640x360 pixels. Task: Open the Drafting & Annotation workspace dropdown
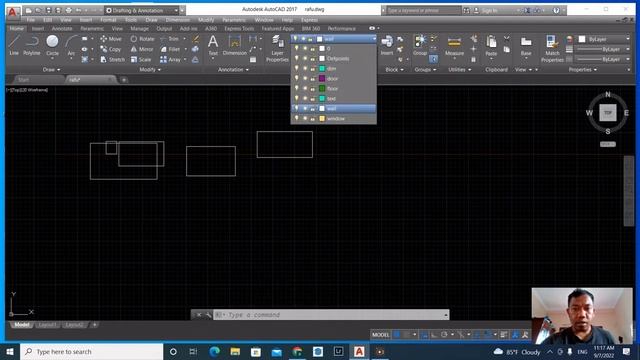142,10
